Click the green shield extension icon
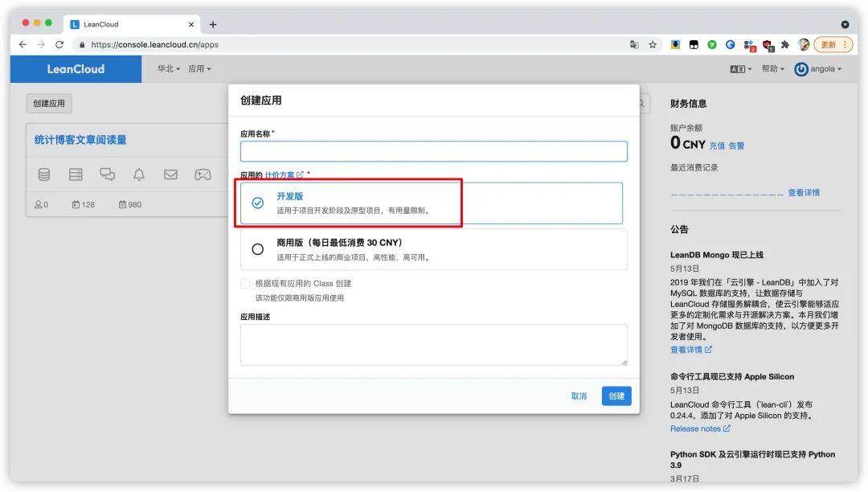The height and width of the screenshot is (492, 868). 712,45
